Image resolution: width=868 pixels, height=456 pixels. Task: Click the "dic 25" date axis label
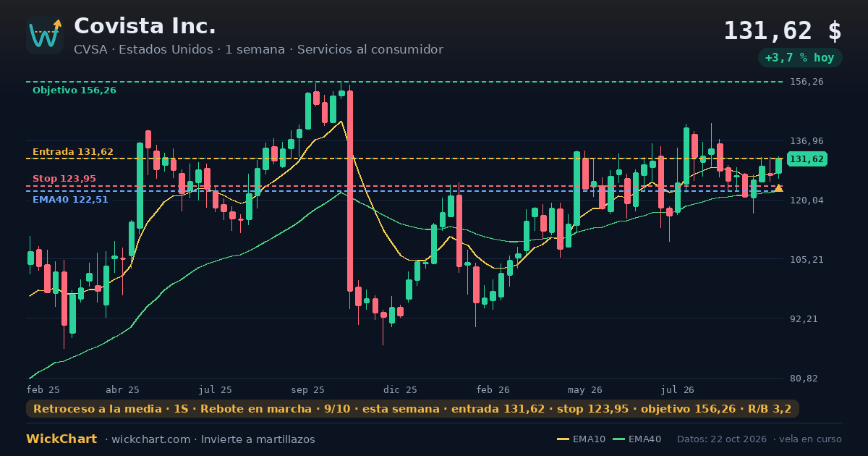tap(401, 390)
